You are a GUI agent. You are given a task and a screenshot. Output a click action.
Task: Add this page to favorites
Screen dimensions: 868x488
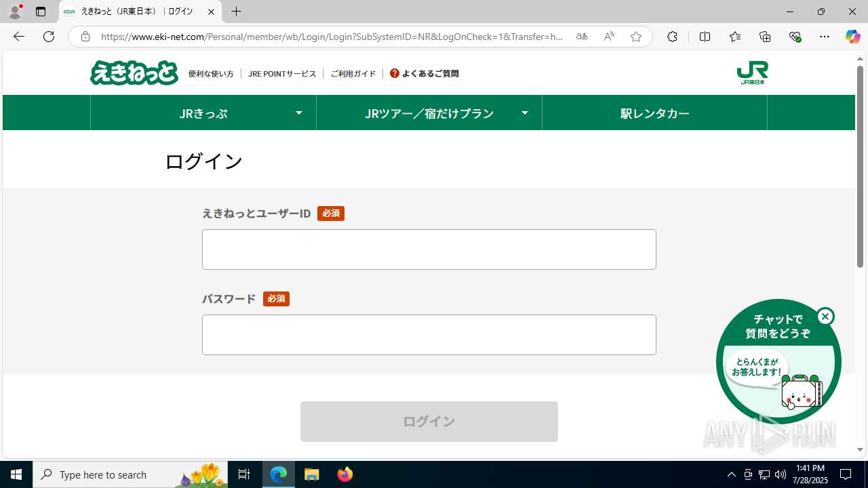[636, 37]
